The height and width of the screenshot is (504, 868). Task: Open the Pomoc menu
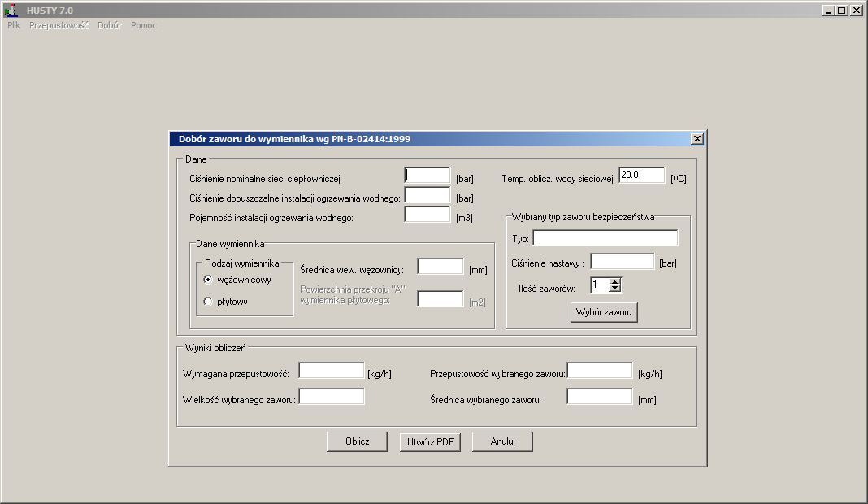point(144,25)
